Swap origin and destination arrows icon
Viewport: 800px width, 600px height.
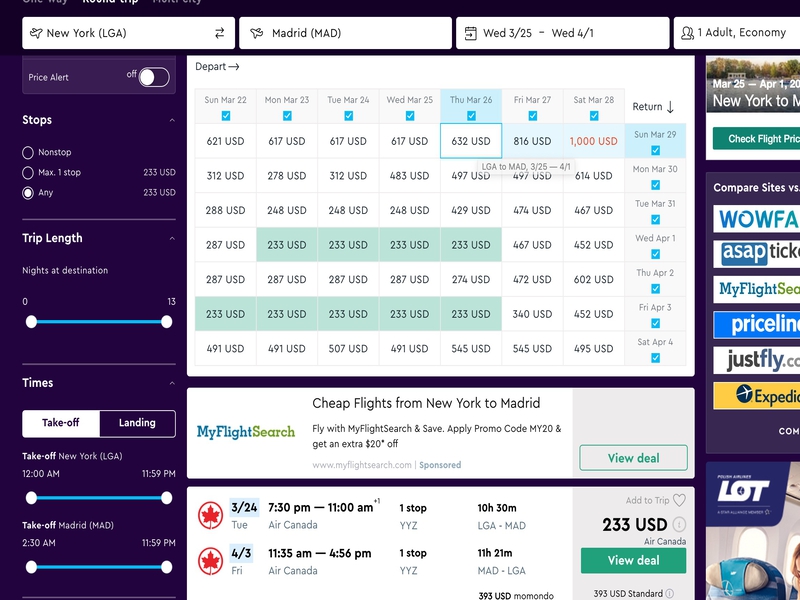219,33
